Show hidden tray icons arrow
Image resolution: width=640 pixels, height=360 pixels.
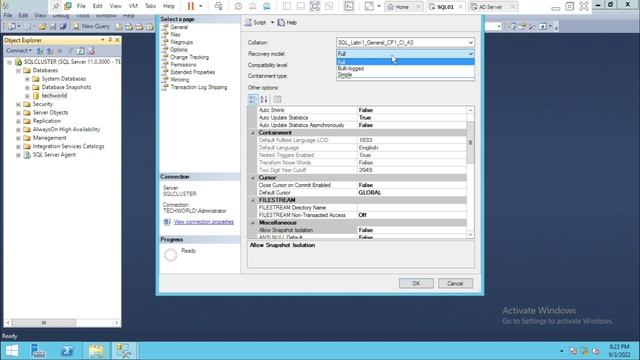[x=562, y=351]
